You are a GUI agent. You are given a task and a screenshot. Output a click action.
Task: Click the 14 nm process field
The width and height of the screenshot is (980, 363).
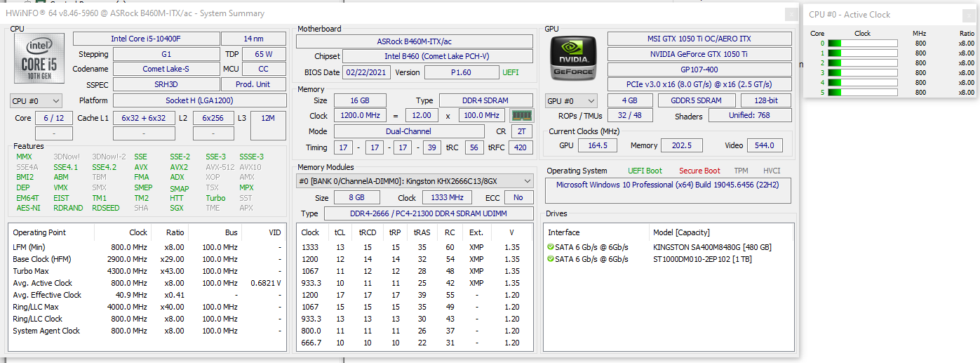(253, 39)
